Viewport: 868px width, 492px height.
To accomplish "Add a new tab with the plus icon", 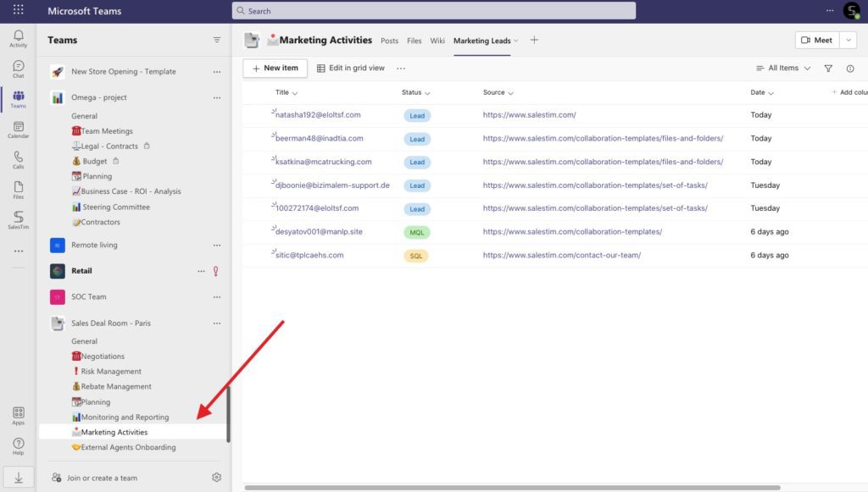I will pos(534,40).
